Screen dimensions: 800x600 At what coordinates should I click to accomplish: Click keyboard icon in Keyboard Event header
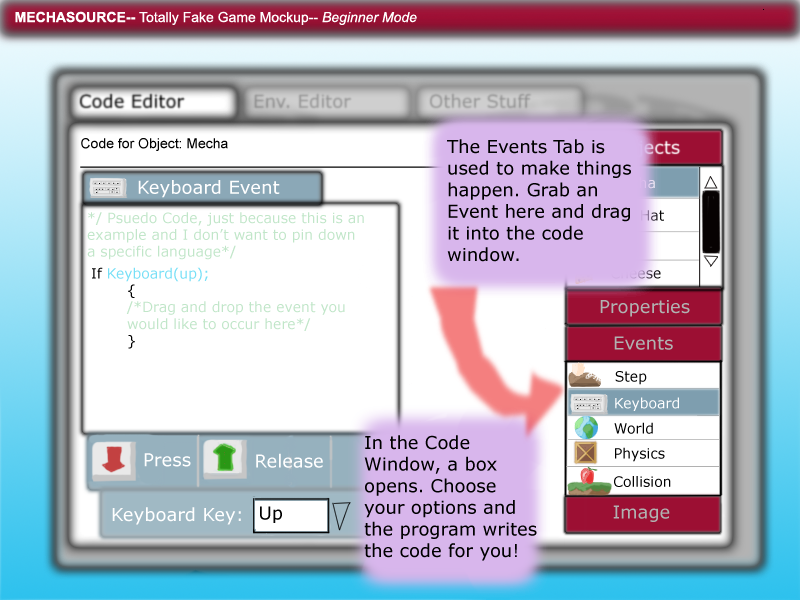pyautogui.click(x=107, y=188)
